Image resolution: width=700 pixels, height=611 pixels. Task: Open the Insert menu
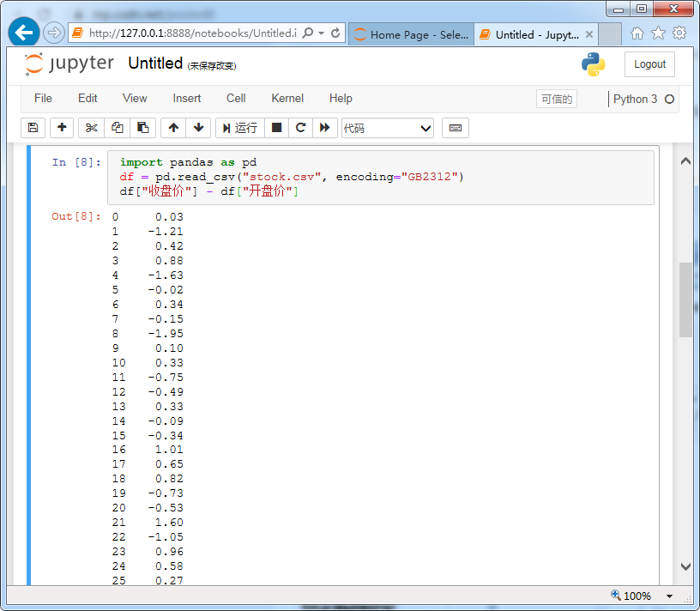(x=187, y=99)
